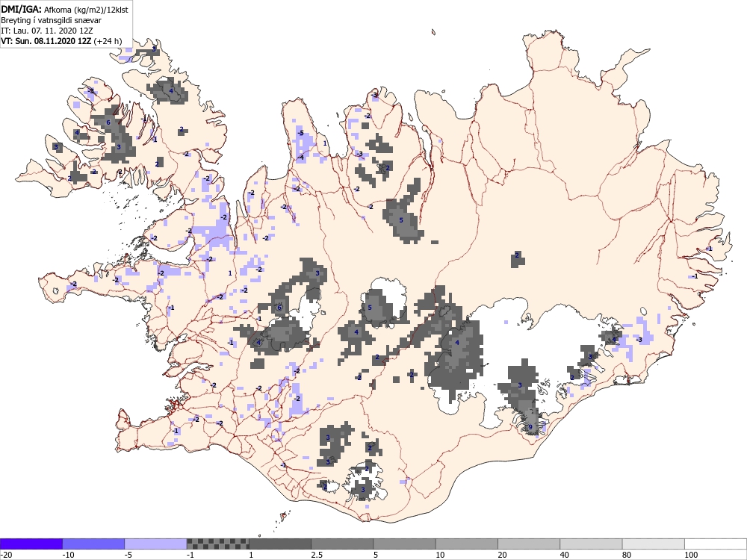Select the medium blue -10 to -5 legend swatch
Image resolution: width=747 pixels, height=560 pixels.
pos(93,544)
